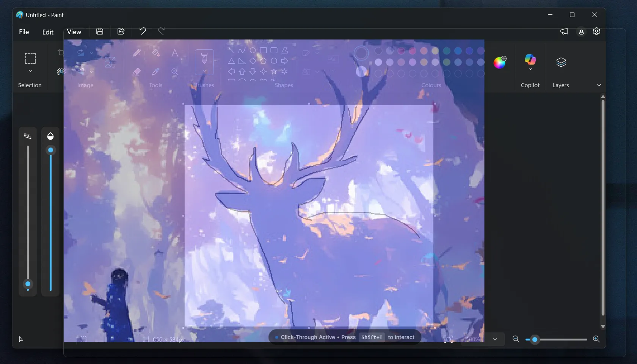Select the Fill bucket tool
This screenshot has height=364, width=637.
(x=155, y=53)
